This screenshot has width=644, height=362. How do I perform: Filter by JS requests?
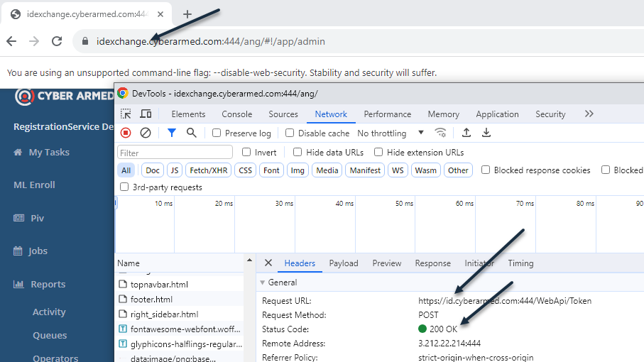pyautogui.click(x=175, y=170)
